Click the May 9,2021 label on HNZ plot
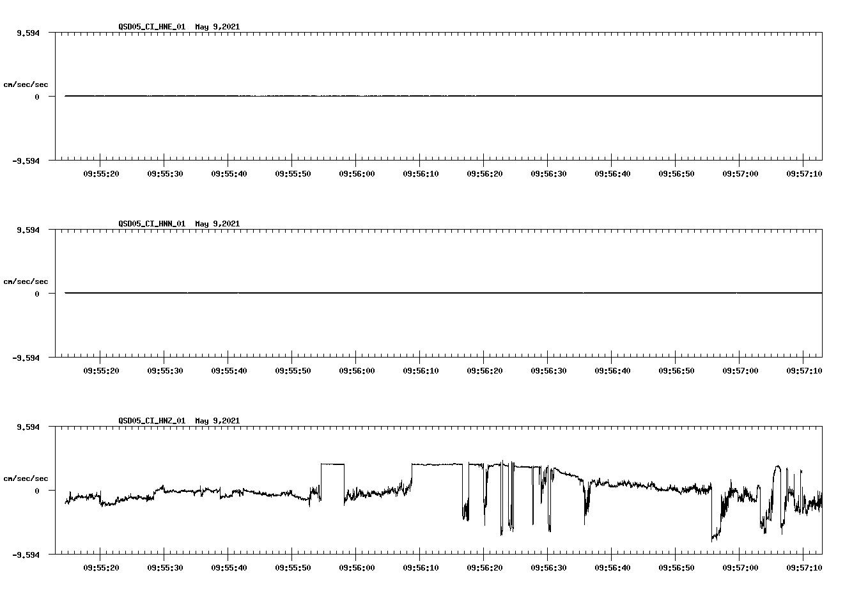The image size is (868, 591). click(x=217, y=421)
